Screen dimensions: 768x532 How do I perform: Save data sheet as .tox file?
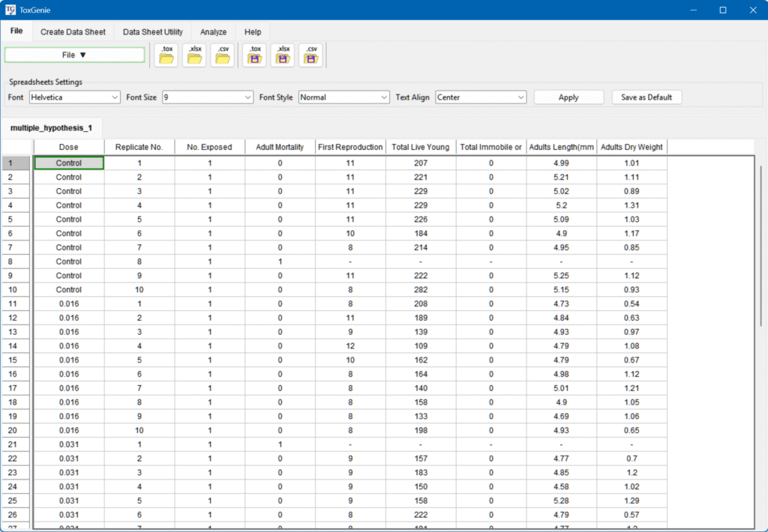click(255, 55)
